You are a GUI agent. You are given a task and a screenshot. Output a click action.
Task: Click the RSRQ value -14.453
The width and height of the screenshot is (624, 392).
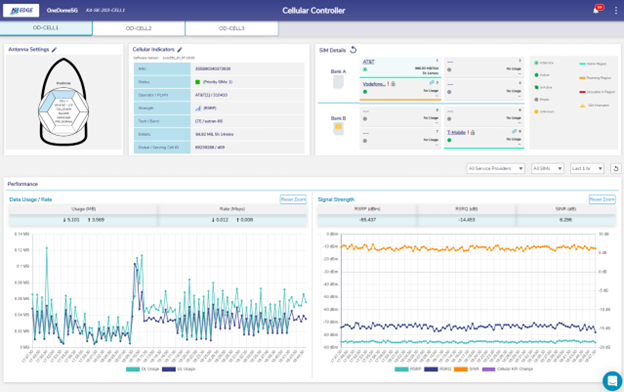[466, 220]
